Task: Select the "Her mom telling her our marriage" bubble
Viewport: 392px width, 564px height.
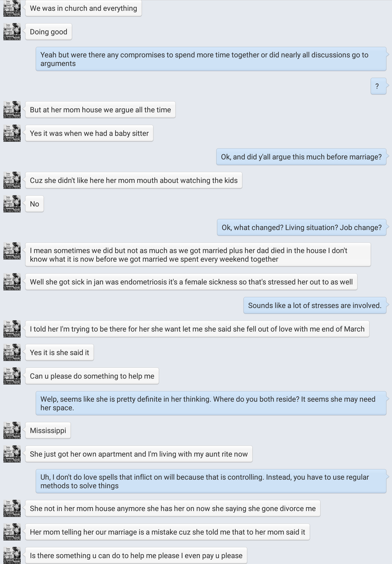Action: pyautogui.click(x=167, y=532)
